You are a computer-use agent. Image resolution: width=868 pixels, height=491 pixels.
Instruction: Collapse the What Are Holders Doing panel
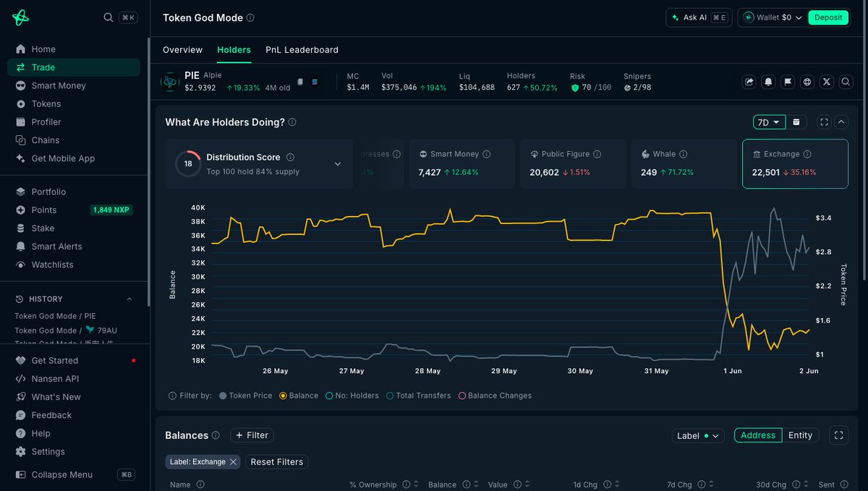tap(841, 122)
